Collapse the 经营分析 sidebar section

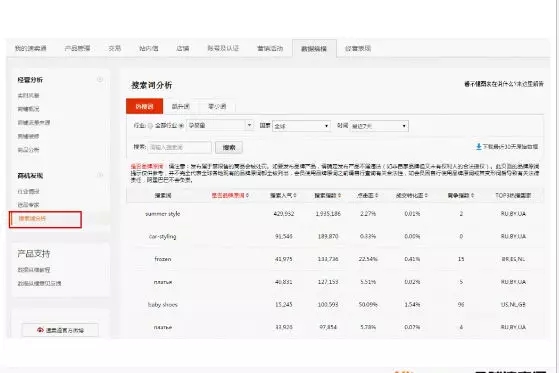click(100, 79)
